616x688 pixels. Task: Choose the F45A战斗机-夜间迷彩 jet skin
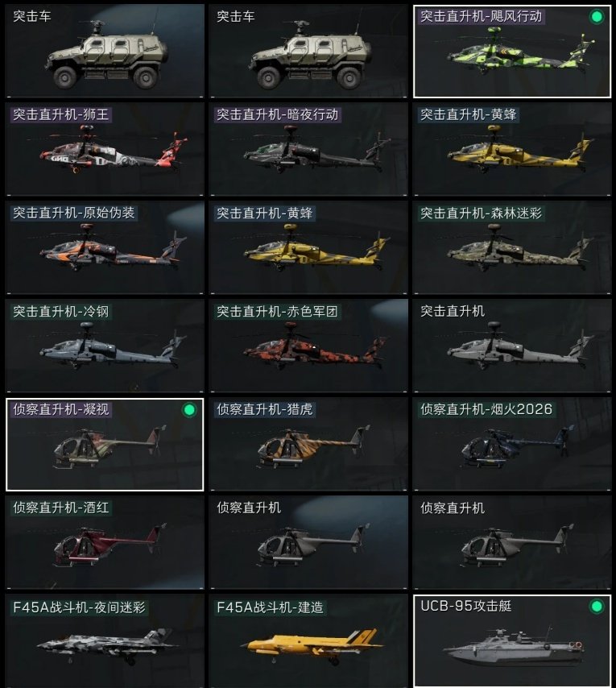pyautogui.click(x=105, y=640)
